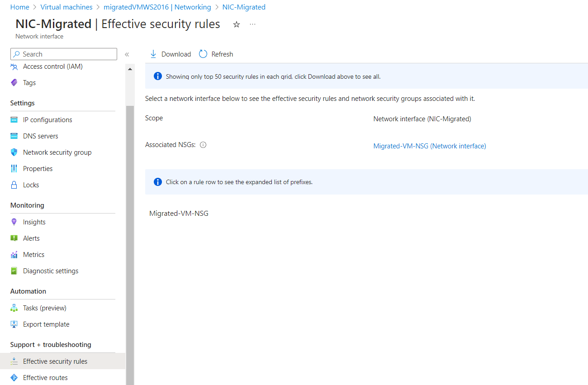Click the Export template icon
Image resolution: width=588 pixels, height=385 pixels.
click(x=14, y=324)
